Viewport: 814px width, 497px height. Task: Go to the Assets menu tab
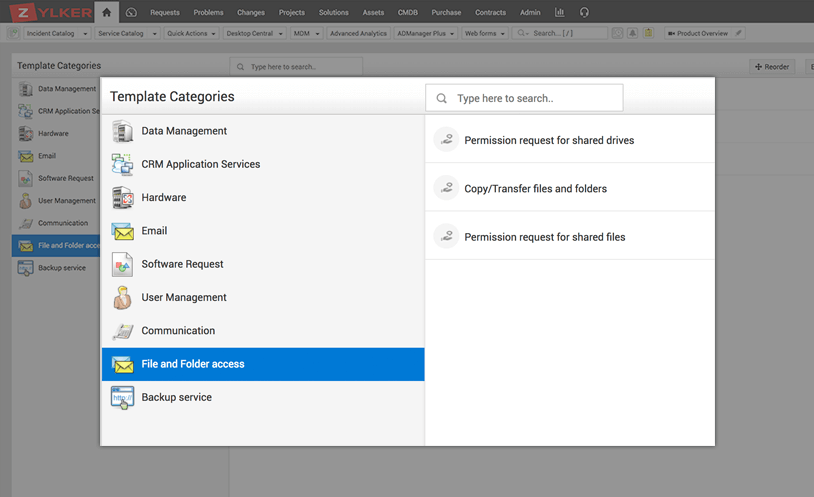click(373, 12)
